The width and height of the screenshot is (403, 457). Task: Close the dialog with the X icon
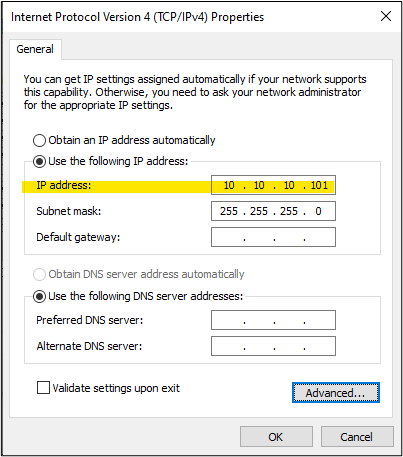(386, 16)
